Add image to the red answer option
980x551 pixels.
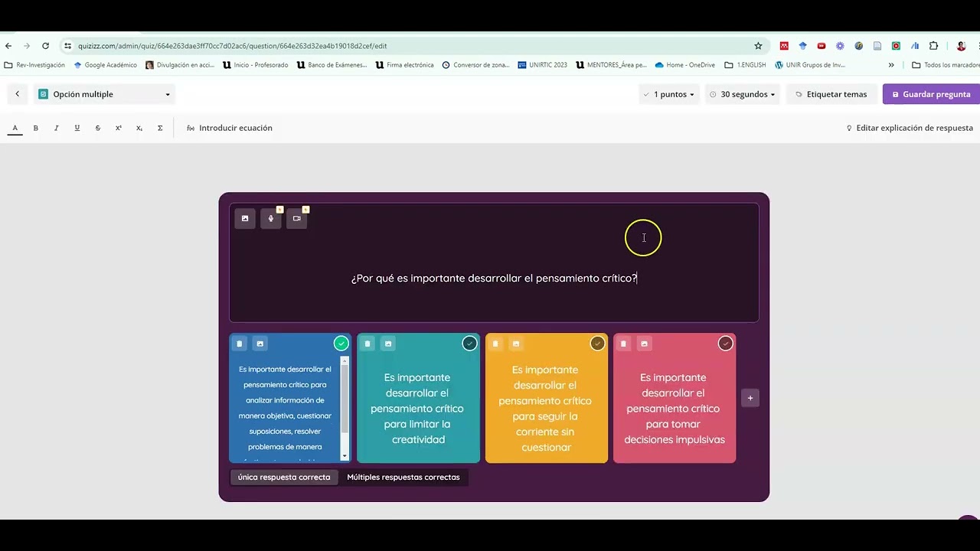[x=644, y=344]
